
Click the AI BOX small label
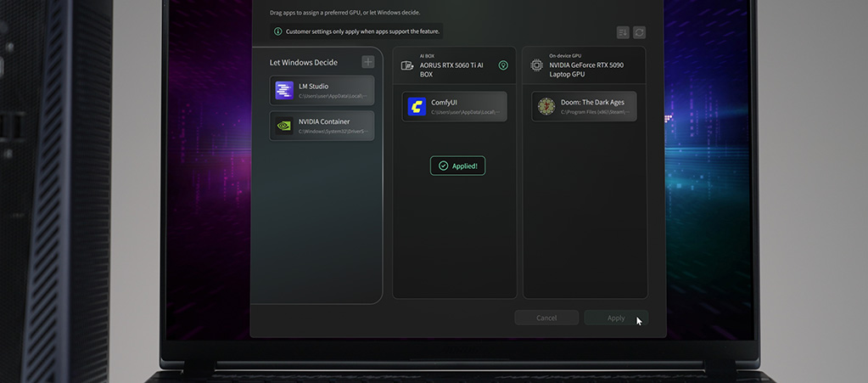pyautogui.click(x=427, y=56)
